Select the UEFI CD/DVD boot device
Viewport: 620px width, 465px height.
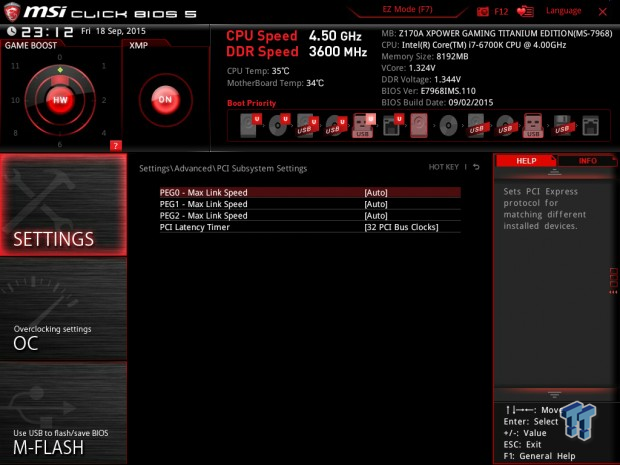(x=280, y=125)
